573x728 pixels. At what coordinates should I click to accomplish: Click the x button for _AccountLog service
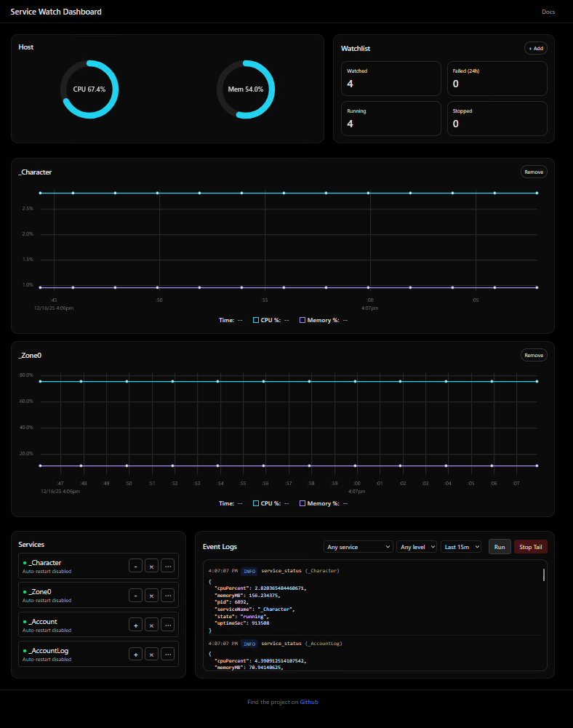(x=151, y=654)
